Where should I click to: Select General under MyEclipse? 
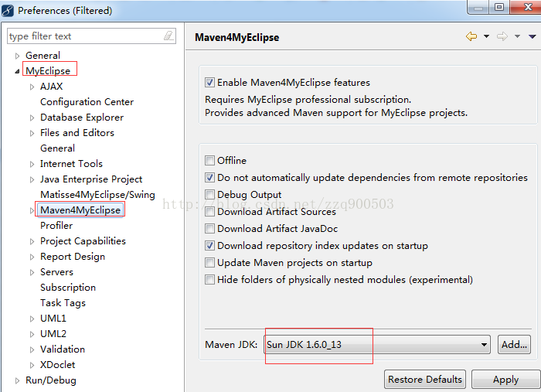tap(57, 148)
